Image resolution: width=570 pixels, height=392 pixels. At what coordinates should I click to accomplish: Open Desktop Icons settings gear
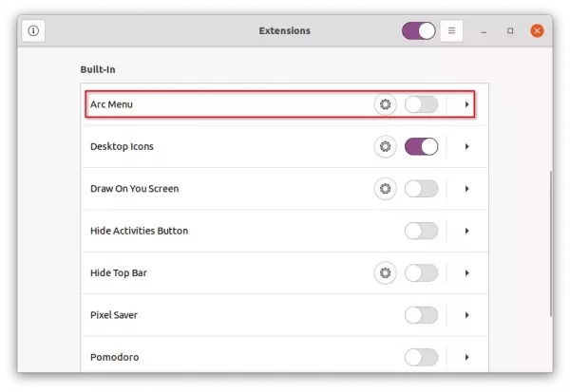pyautogui.click(x=385, y=146)
